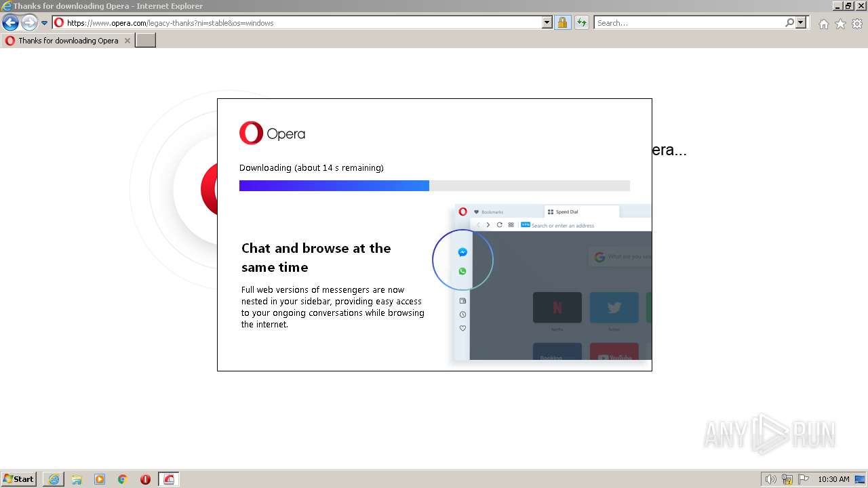Launch Chrome from the taskbar
This screenshot has width=868, height=488.
[123, 479]
